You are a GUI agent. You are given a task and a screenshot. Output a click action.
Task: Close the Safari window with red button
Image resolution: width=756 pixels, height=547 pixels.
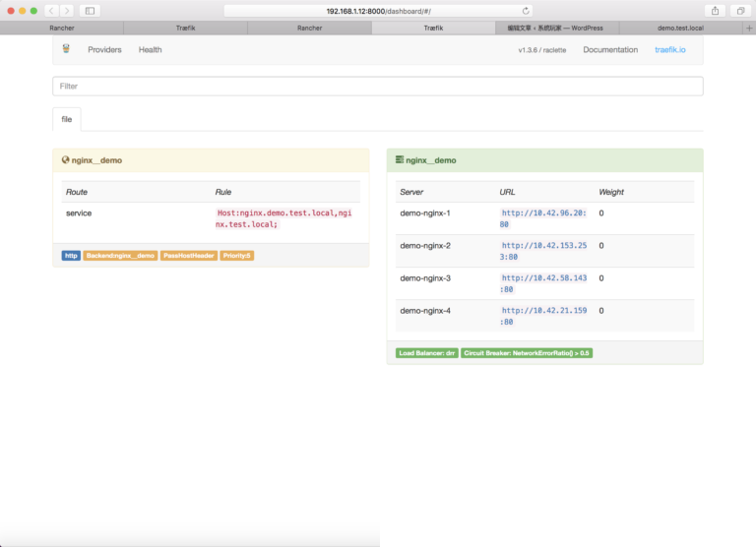tap(11, 11)
